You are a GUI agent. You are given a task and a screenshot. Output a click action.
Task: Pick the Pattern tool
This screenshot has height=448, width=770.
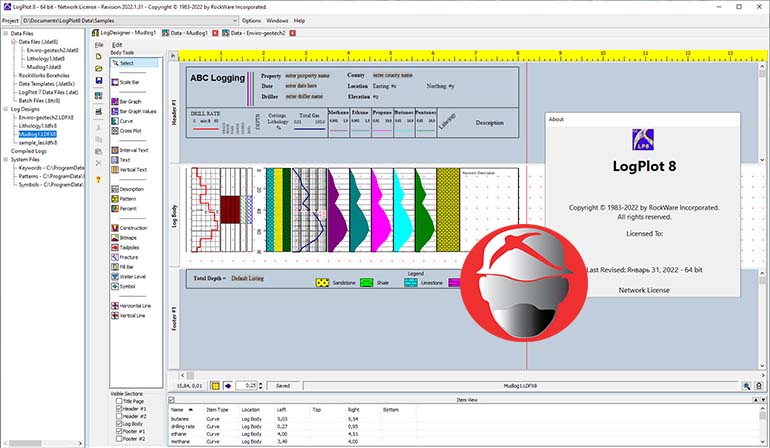pyautogui.click(x=124, y=199)
